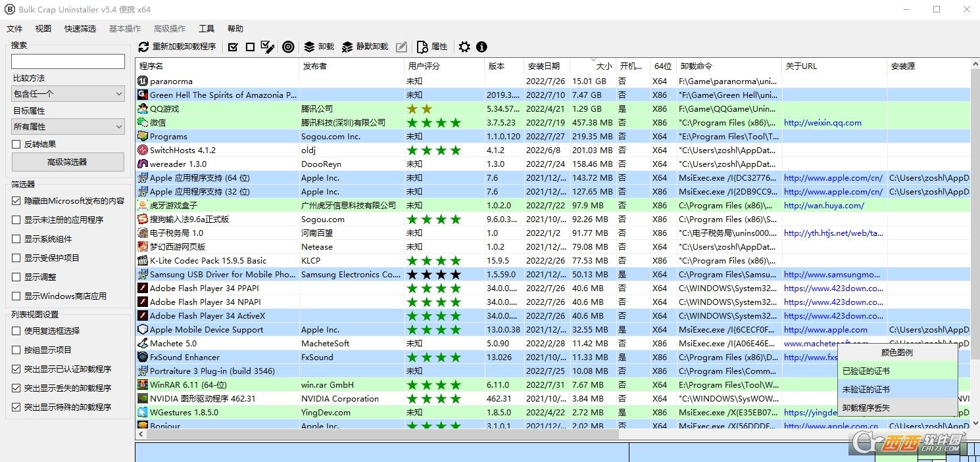Click the SwitchHosts 4.1.2 icon
Screen dimensions: 980x462
(x=143, y=150)
